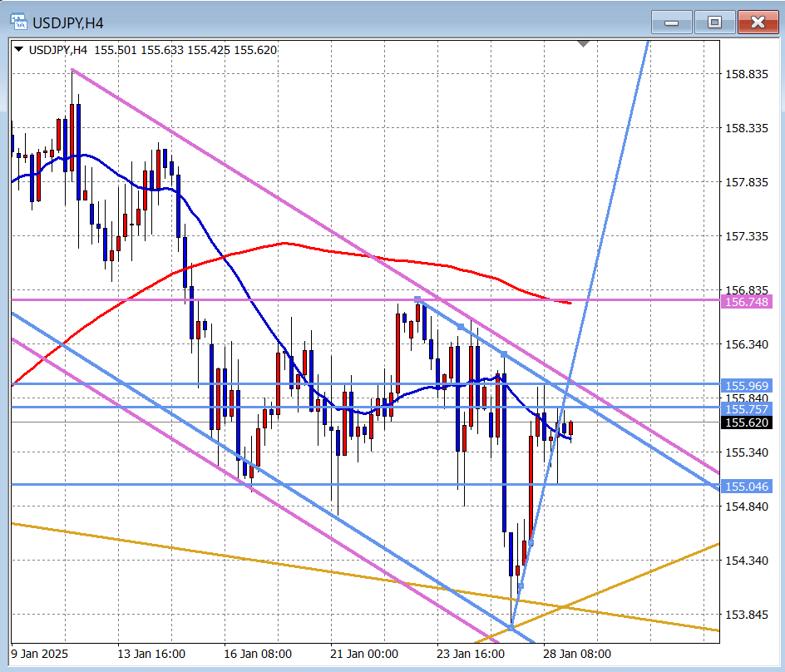Click the 158.835 price scale label
This screenshot has width=785, height=672.
[746, 74]
